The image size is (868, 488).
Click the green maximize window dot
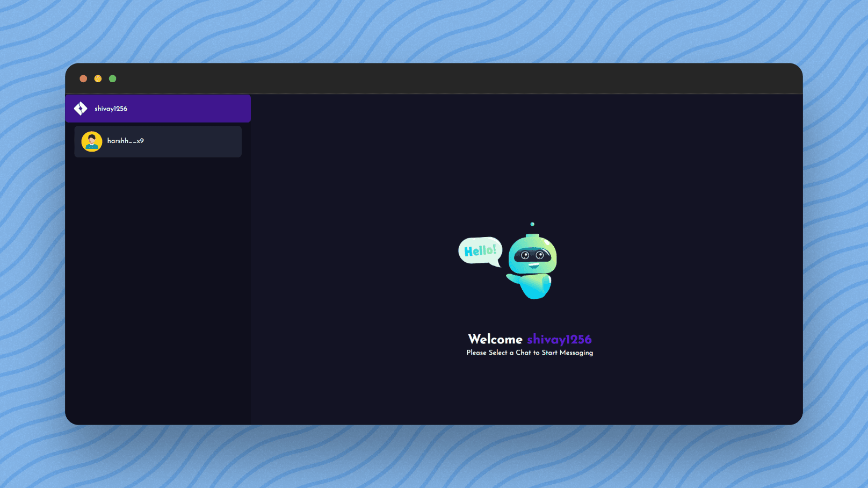tap(112, 79)
